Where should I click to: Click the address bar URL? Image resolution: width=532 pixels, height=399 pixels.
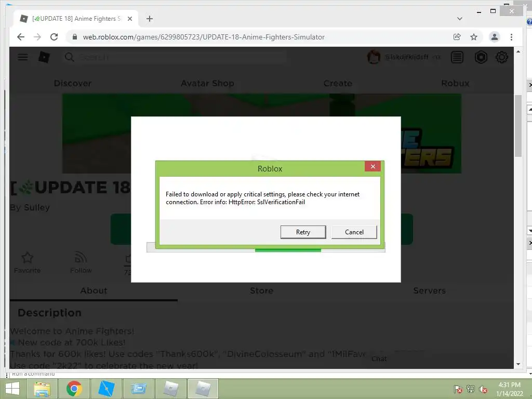[204, 37]
